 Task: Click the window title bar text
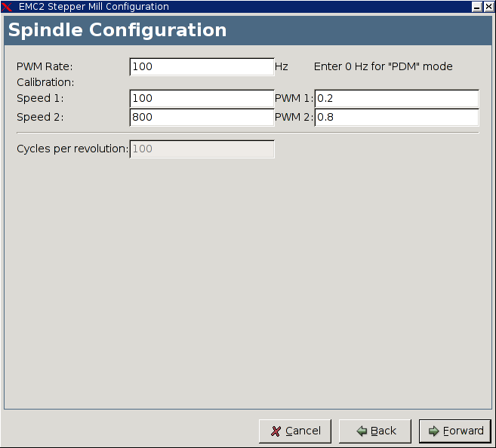tap(94, 7)
